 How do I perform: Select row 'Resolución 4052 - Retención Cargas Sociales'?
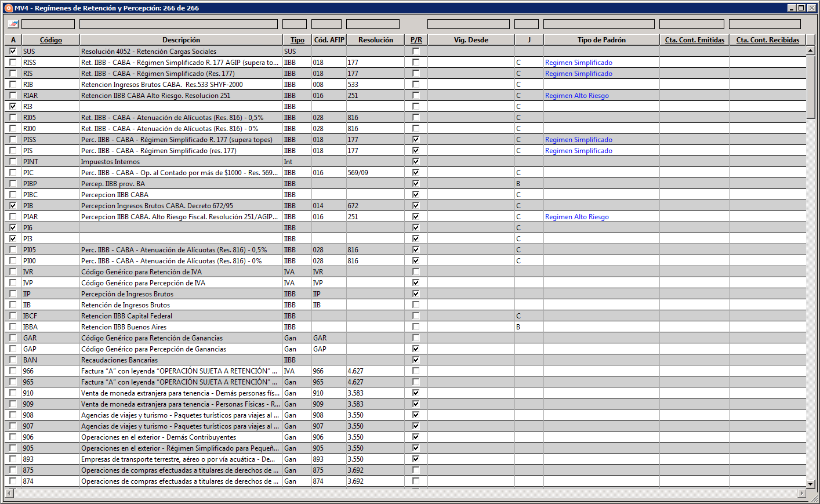(405, 51)
